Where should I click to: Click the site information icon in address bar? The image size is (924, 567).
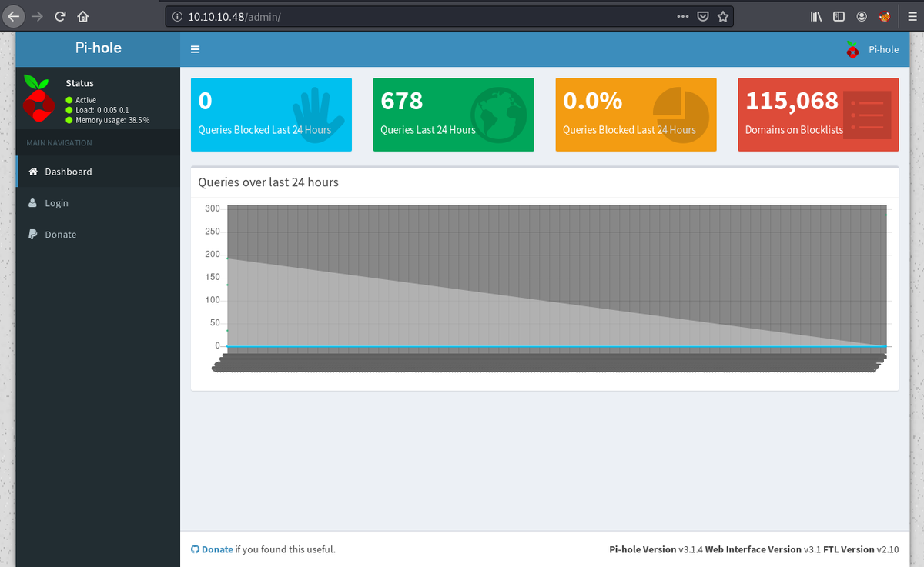coord(177,16)
